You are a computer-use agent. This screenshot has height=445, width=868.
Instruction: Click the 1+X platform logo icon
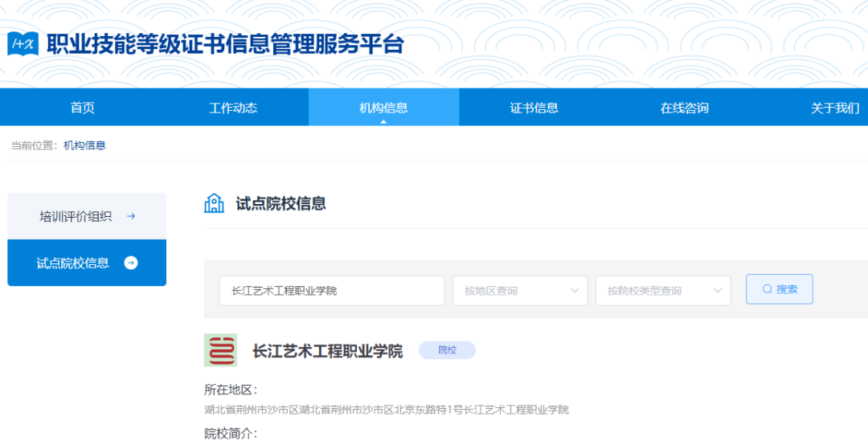pyautogui.click(x=23, y=43)
